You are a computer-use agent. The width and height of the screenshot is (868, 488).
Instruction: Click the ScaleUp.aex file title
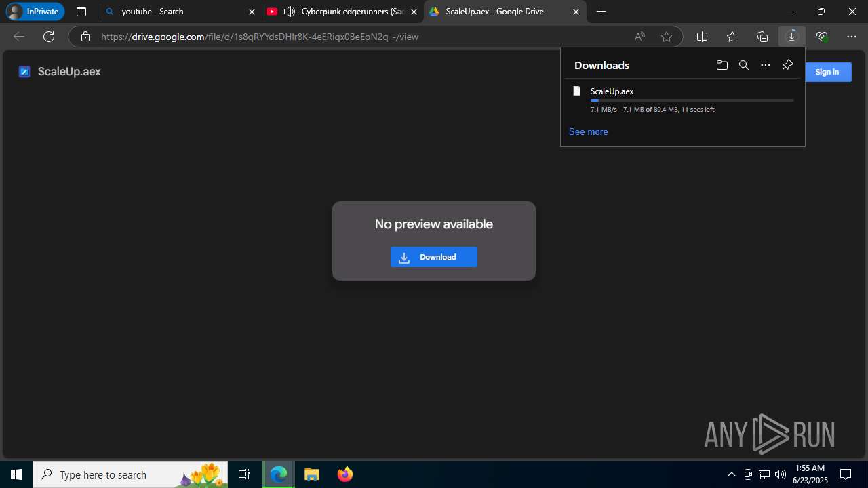(x=69, y=72)
